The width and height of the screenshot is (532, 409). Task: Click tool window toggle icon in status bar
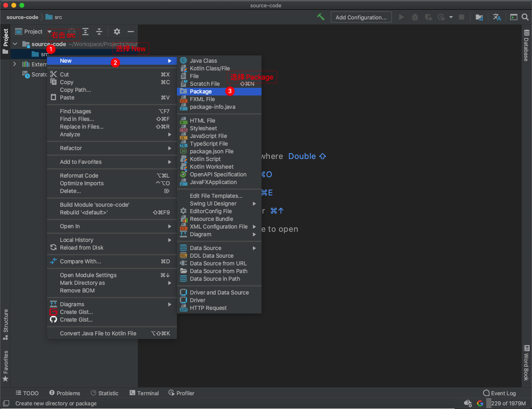(6, 403)
